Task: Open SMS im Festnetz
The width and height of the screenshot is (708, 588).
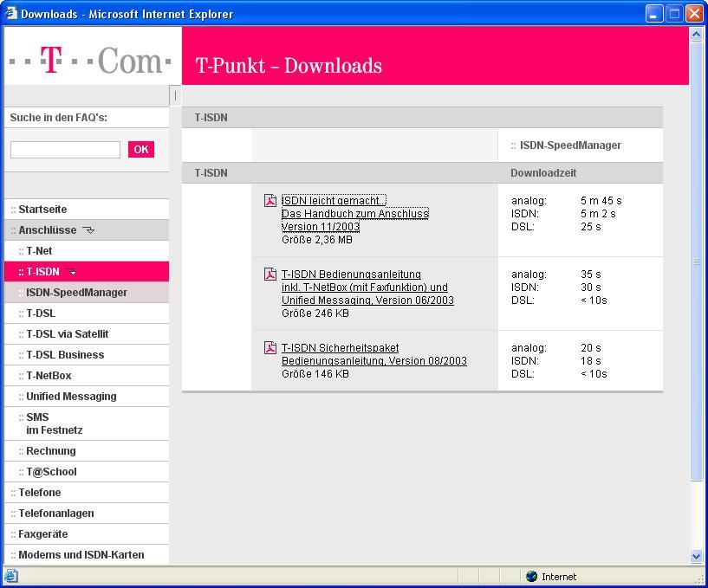Action: pos(87,423)
